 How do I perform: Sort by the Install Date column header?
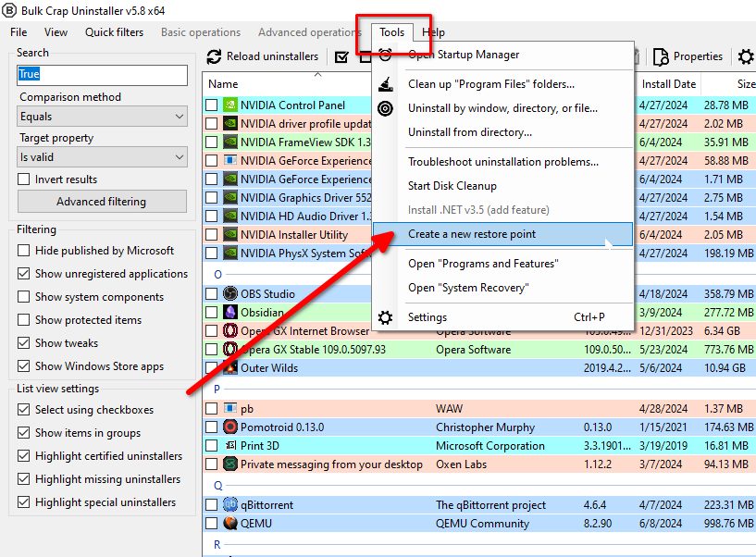pyautogui.click(x=669, y=84)
